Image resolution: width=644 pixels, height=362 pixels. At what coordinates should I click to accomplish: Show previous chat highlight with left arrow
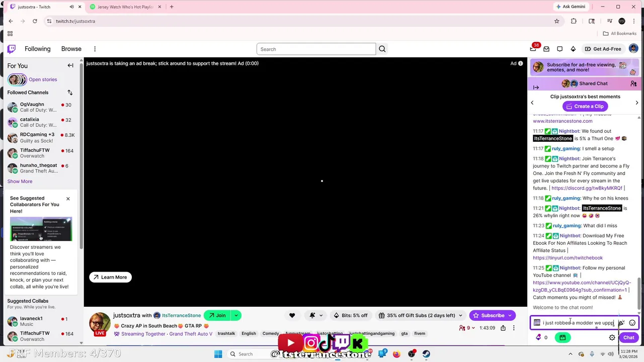[532, 103]
